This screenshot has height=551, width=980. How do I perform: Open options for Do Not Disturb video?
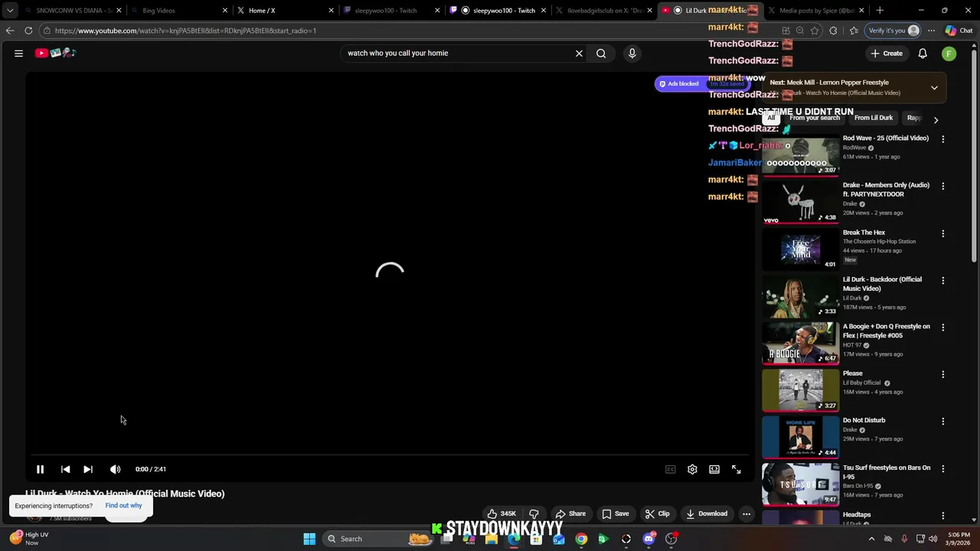point(942,421)
